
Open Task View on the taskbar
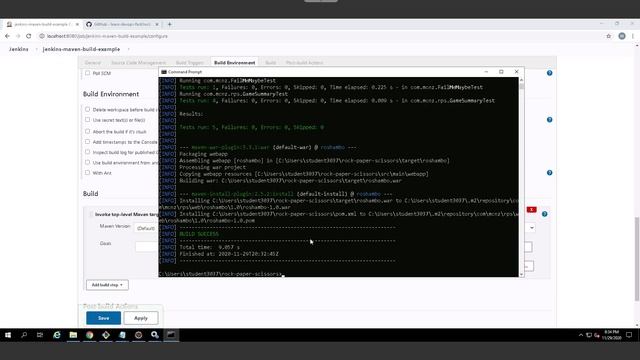tap(40, 335)
